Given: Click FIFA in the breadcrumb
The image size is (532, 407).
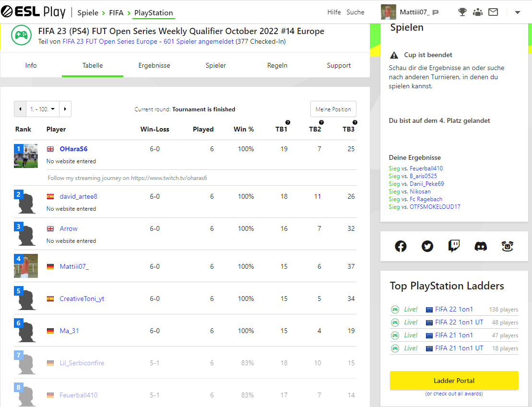Looking at the screenshot, I should click(x=116, y=13).
